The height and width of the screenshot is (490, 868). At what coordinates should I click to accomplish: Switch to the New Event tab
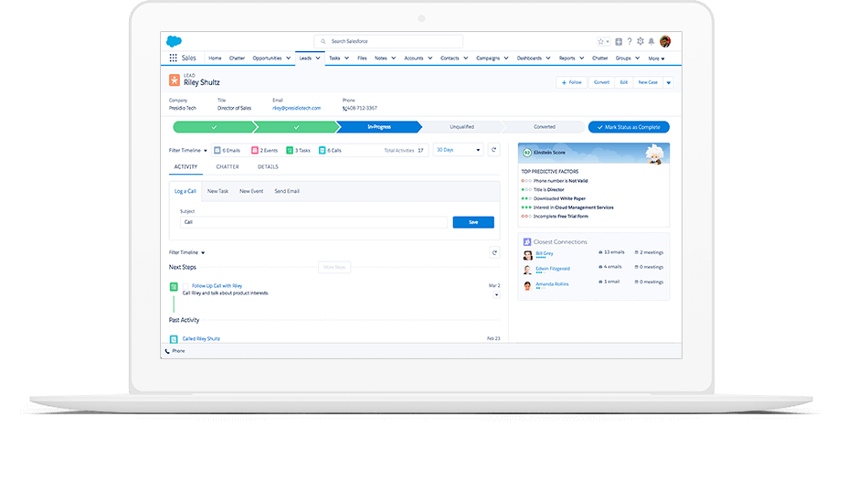coord(251,191)
